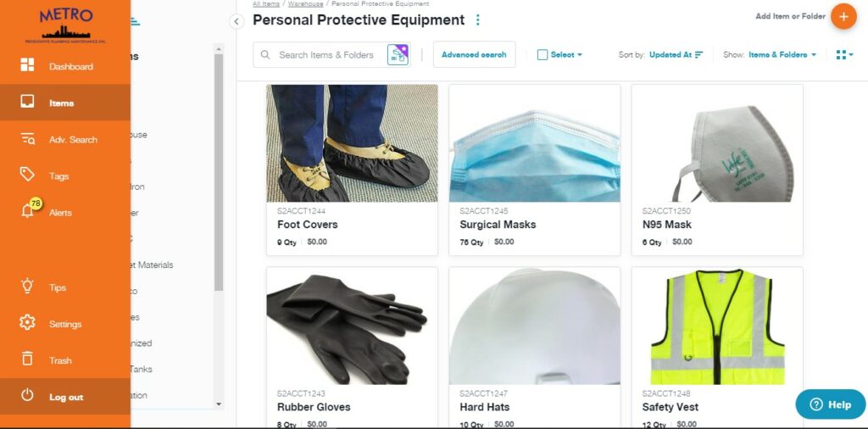Expand the Select dropdown arrow
Viewport: 868px width, 429px height.
580,55
